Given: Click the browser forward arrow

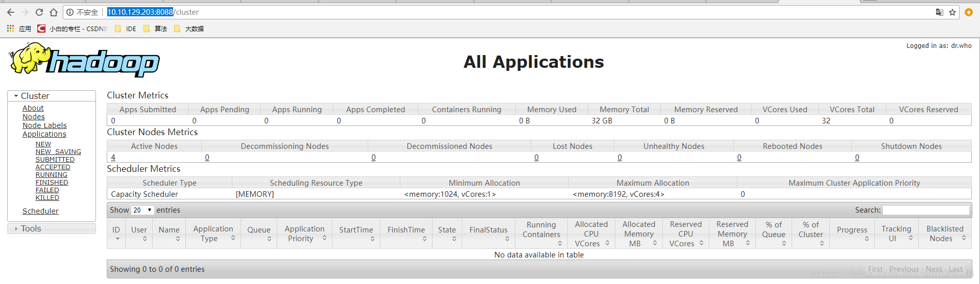Looking at the screenshot, I should [25, 12].
